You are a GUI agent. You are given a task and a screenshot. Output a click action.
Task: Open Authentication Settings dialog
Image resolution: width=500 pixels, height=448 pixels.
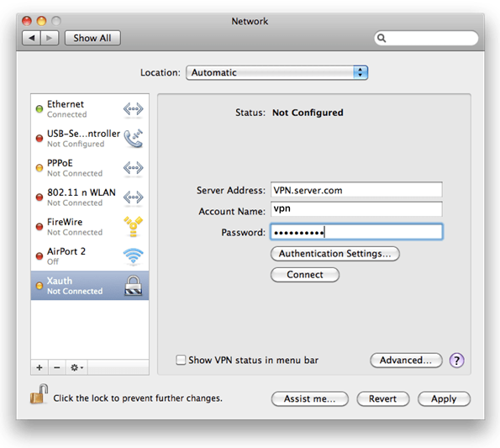pos(334,254)
